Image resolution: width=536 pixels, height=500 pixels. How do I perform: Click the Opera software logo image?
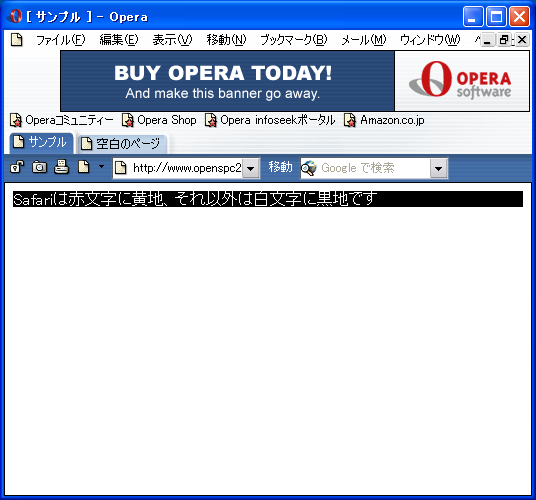click(x=462, y=81)
